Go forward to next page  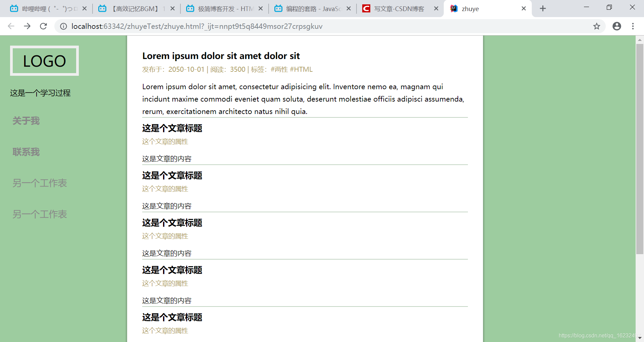coord(27,26)
